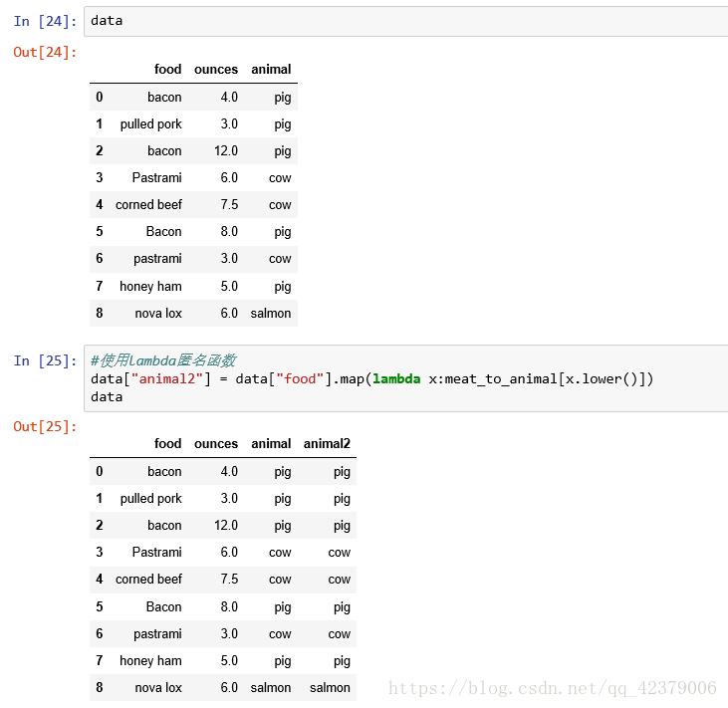The width and height of the screenshot is (728, 708).
Task: Click 'nova lox' cell in Out[25] table
Action: [x=158, y=687]
